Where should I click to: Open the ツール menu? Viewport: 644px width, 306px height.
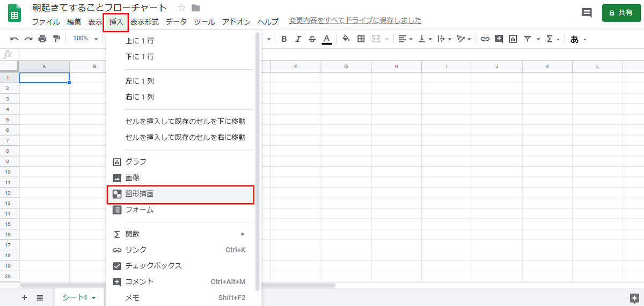(204, 21)
